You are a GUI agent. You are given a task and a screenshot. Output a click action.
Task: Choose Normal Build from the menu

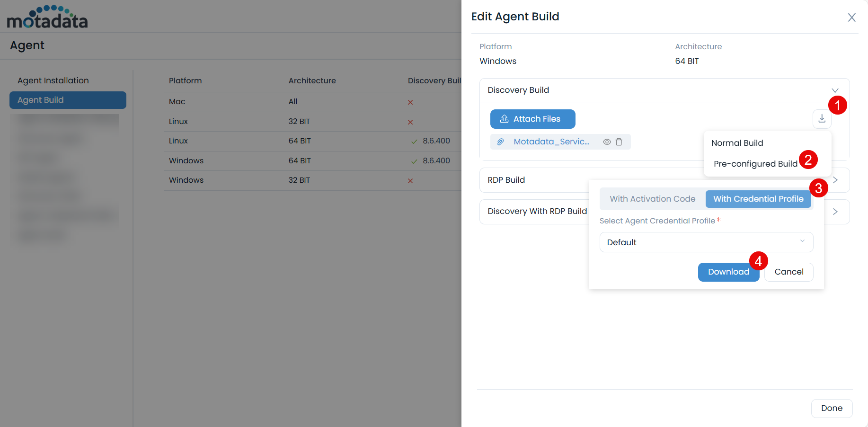coord(737,142)
